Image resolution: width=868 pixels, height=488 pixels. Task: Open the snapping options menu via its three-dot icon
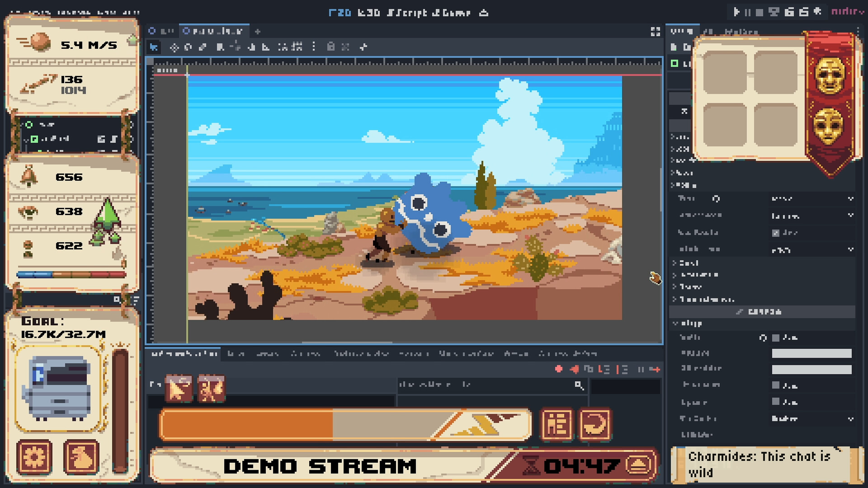(x=314, y=47)
